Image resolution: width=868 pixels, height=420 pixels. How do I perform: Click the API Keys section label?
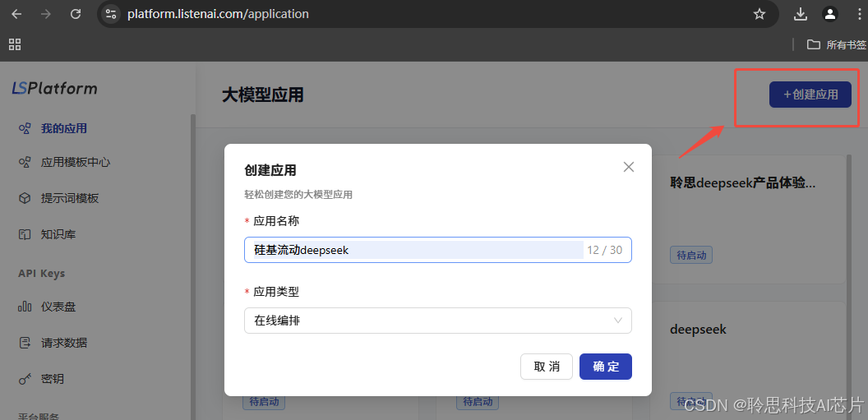click(x=42, y=274)
